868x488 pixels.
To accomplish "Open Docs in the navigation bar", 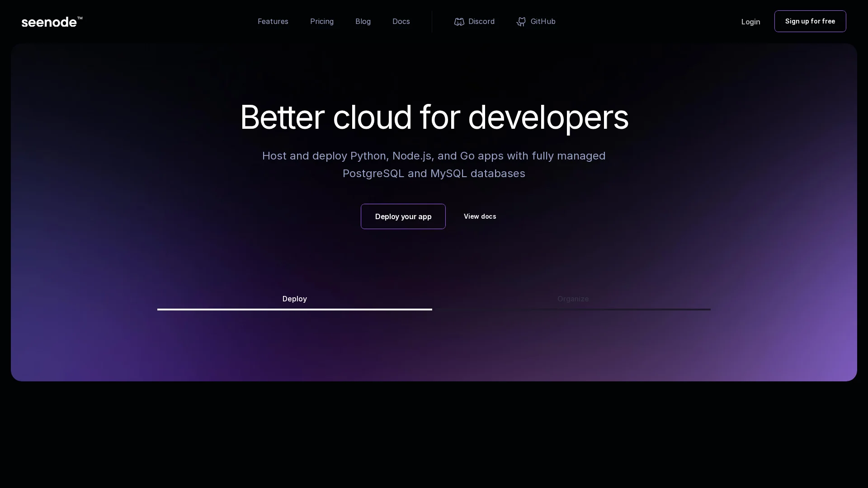I will 401,21.
